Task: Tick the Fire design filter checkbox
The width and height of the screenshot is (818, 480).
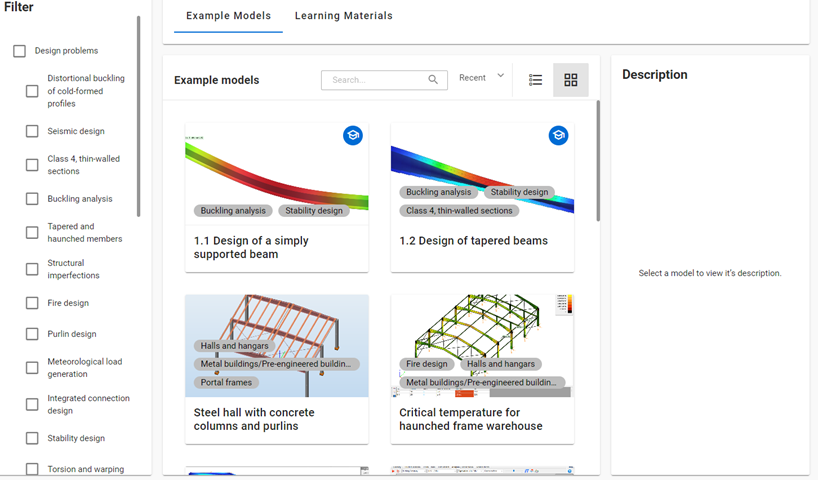Action: tap(32, 303)
